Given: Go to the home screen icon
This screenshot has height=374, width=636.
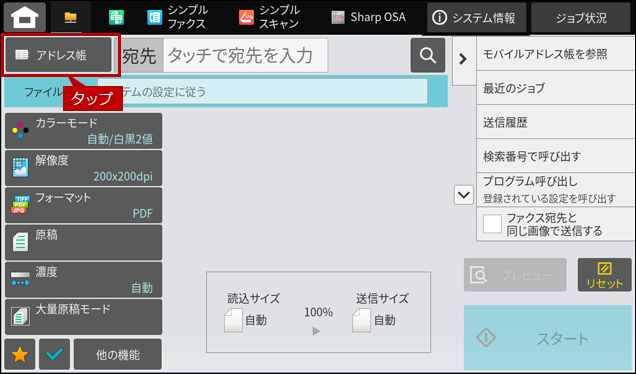Looking at the screenshot, I should (x=25, y=17).
